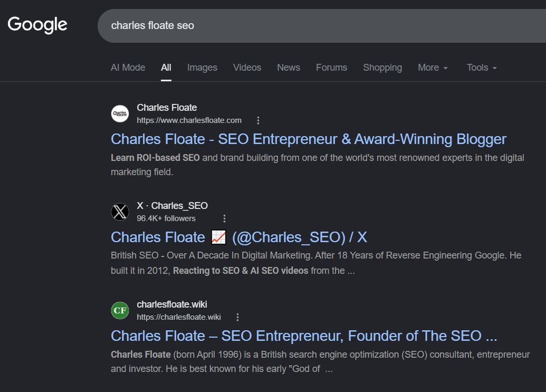The width and height of the screenshot is (546, 392).
Task: Expand the Tools dropdown
Action: point(482,68)
